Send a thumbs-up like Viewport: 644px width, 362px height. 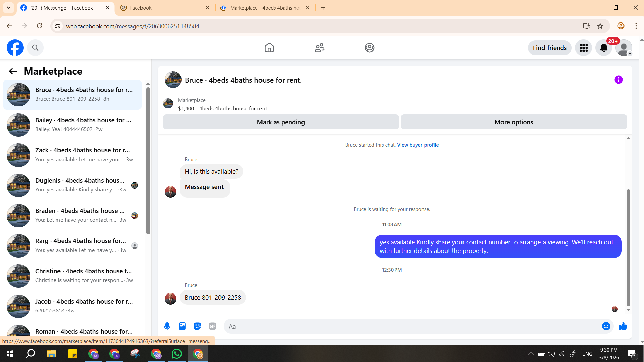(623, 326)
